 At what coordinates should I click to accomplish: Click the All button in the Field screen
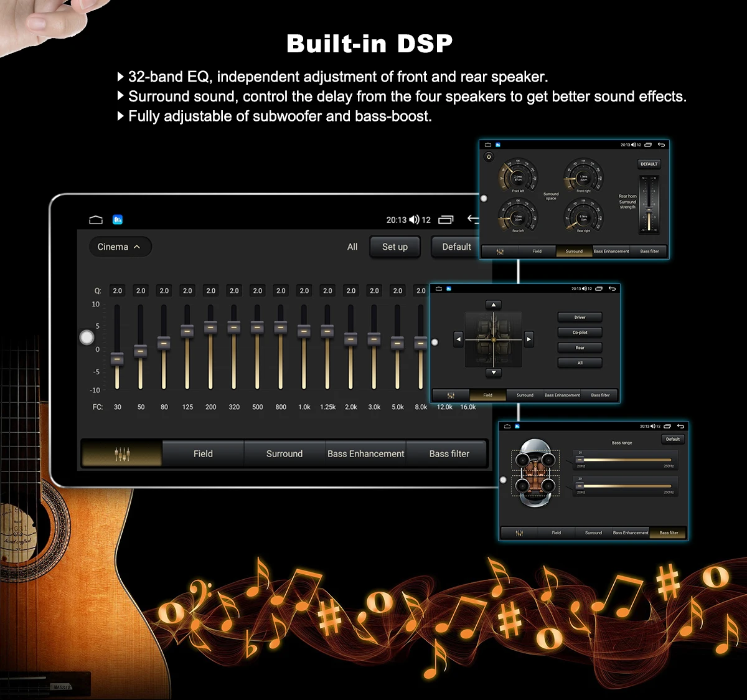(x=580, y=362)
